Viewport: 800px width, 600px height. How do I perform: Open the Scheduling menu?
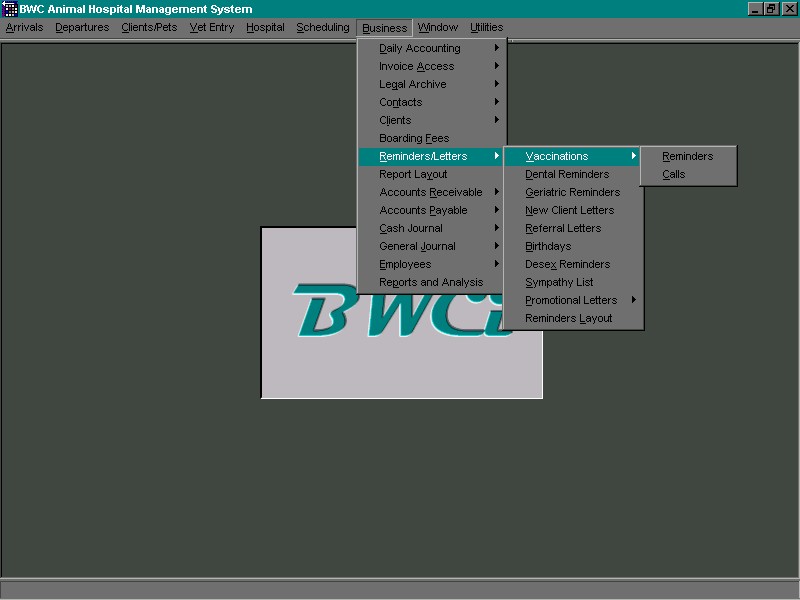[323, 28]
